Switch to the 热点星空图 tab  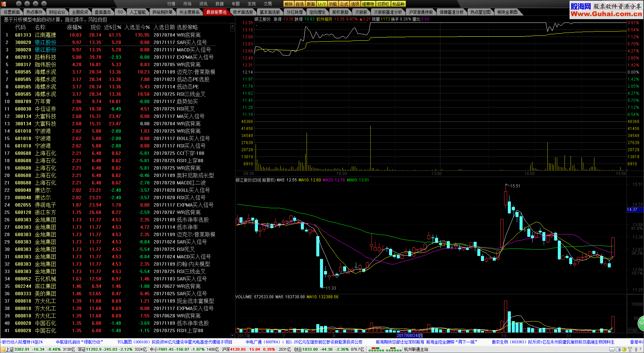[x=481, y=12]
